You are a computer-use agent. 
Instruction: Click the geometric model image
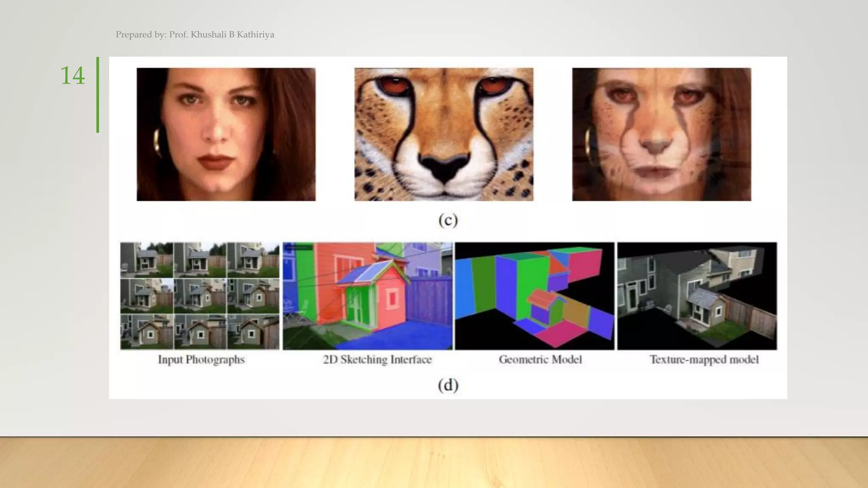point(534,296)
